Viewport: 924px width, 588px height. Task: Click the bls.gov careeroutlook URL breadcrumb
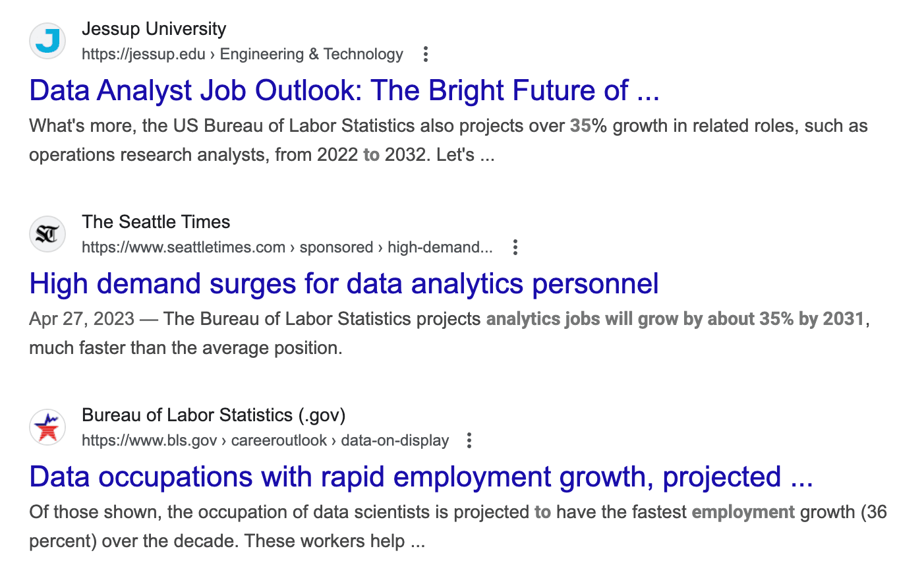coord(265,440)
